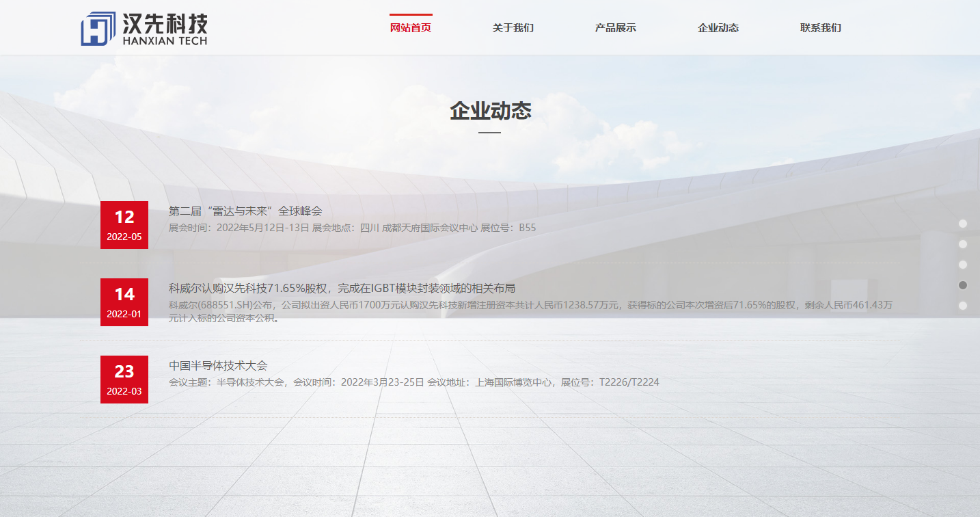
Task: Click the red 12 2022-05 date badge
Action: pyautogui.click(x=124, y=225)
